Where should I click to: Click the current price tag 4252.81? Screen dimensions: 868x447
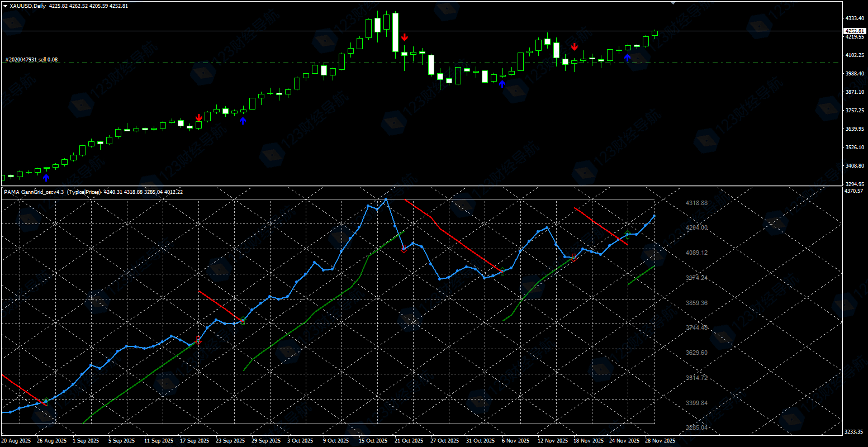click(x=853, y=31)
